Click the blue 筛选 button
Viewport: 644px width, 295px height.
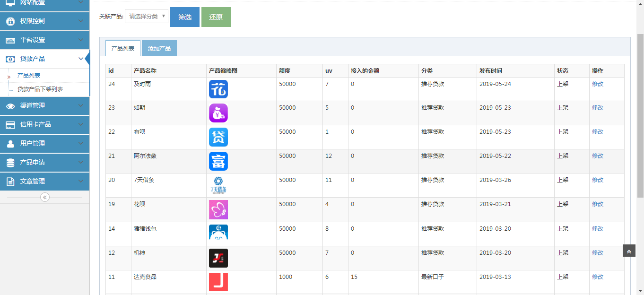click(x=185, y=17)
